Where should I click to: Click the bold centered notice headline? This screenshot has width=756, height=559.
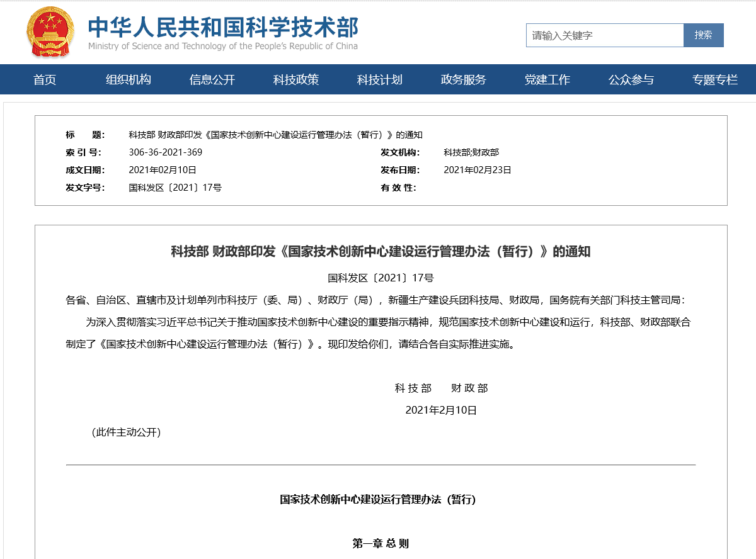point(381,252)
